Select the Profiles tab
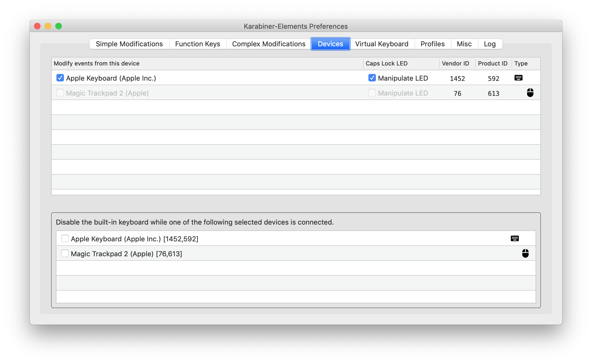Viewport: 592px width, 364px height. pos(432,44)
